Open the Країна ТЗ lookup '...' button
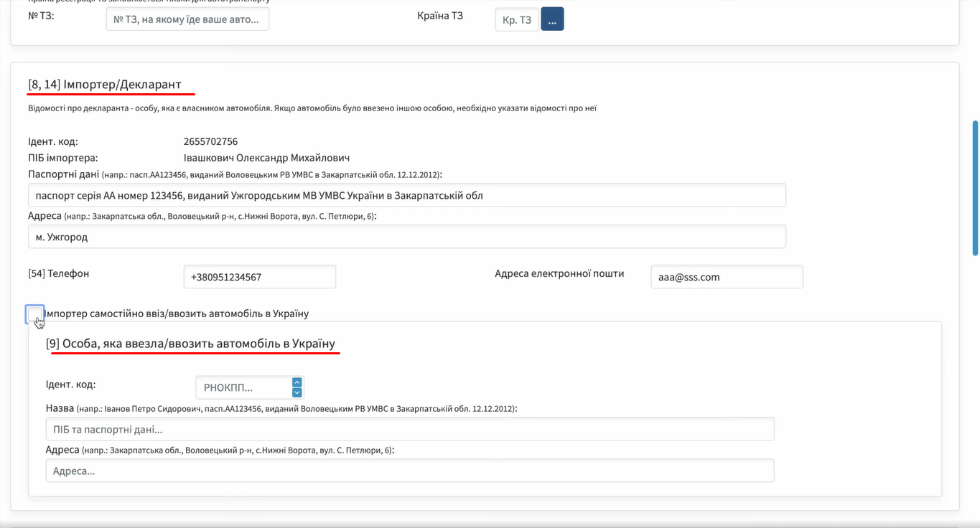The height and width of the screenshot is (528, 980). (552, 19)
